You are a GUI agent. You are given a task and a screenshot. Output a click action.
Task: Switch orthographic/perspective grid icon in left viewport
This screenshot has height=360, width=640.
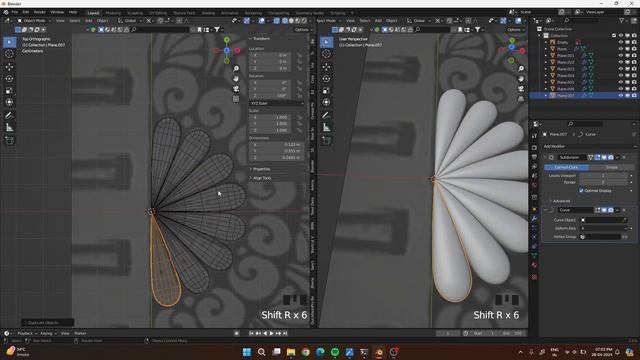[x=236, y=99]
